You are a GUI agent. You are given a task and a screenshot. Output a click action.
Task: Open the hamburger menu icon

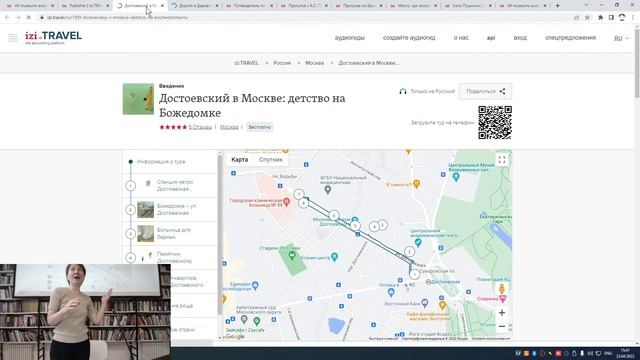click(13, 38)
